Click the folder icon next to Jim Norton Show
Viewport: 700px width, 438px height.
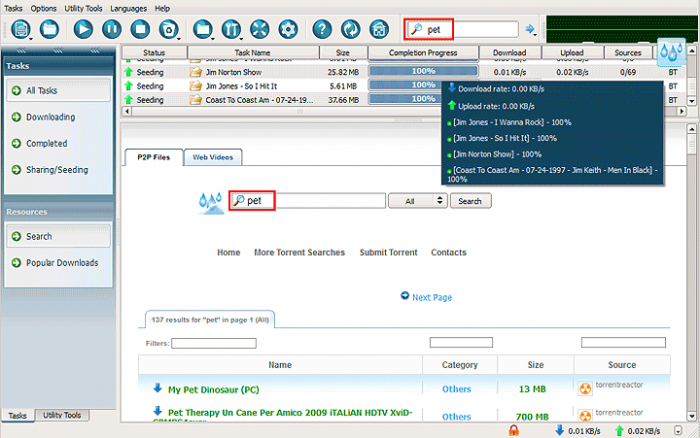click(x=196, y=72)
